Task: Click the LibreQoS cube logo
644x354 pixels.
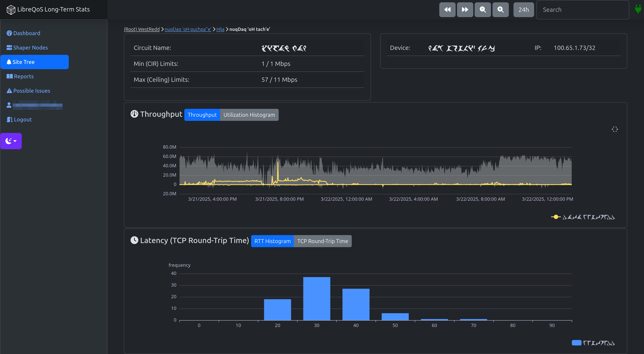Action: pyautogui.click(x=11, y=10)
